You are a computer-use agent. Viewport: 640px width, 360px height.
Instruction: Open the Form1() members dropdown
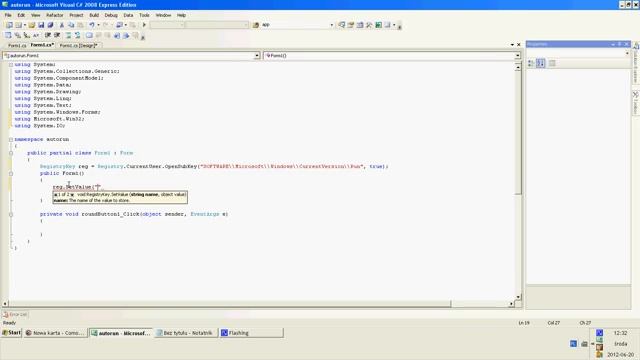click(518, 56)
